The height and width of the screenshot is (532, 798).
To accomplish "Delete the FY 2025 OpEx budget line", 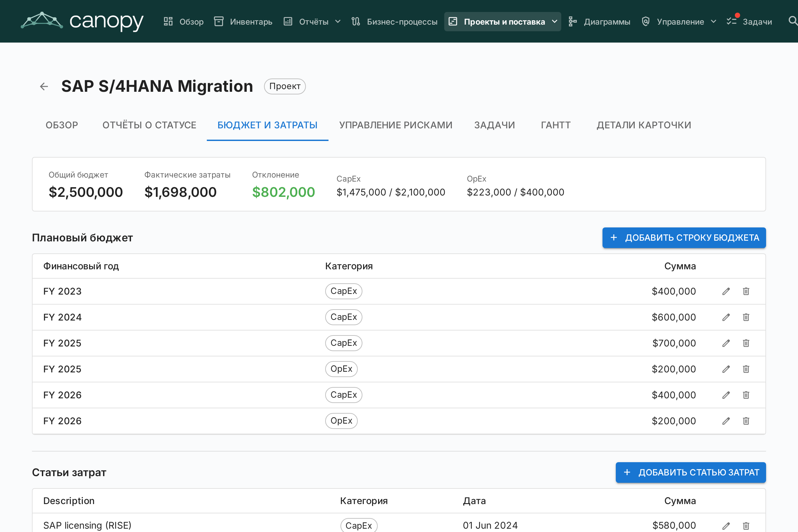I will point(746,369).
